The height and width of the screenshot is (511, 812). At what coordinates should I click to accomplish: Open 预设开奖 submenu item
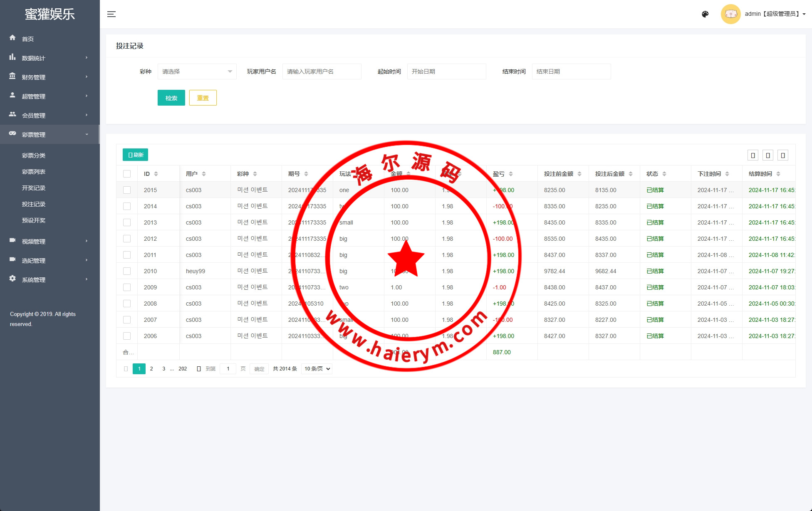34,220
